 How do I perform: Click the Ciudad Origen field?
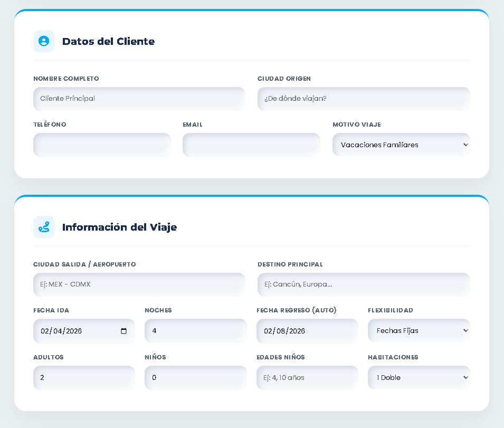[364, 99]
